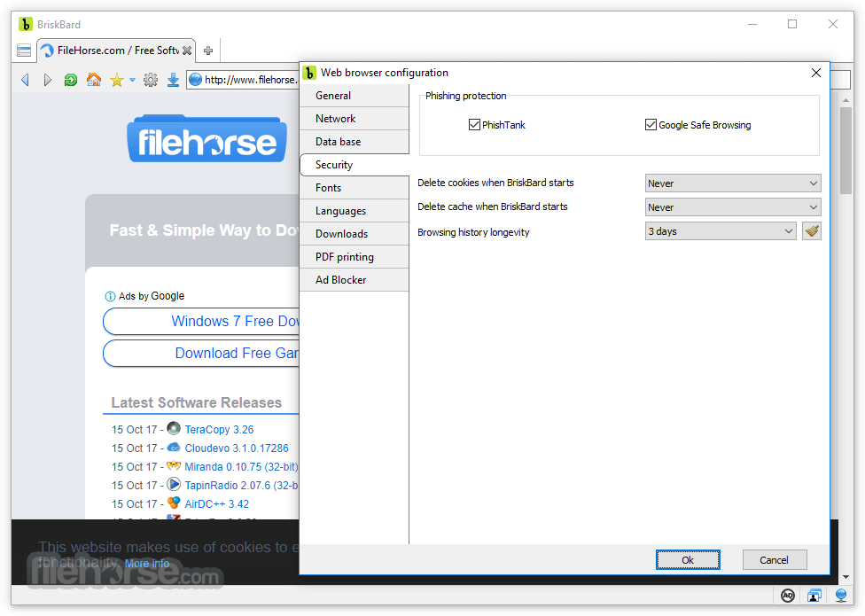Select the Security configuration section
Image resolution: width=865 pixels, height=616 pixels.
355,165
